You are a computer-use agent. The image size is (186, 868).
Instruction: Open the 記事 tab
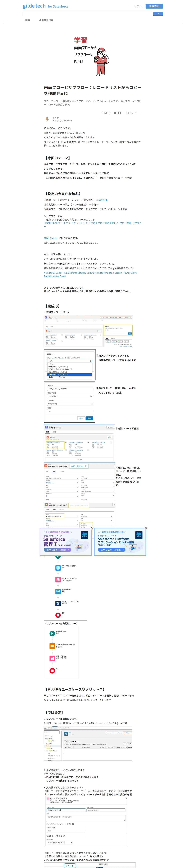(x=28, y=21)
